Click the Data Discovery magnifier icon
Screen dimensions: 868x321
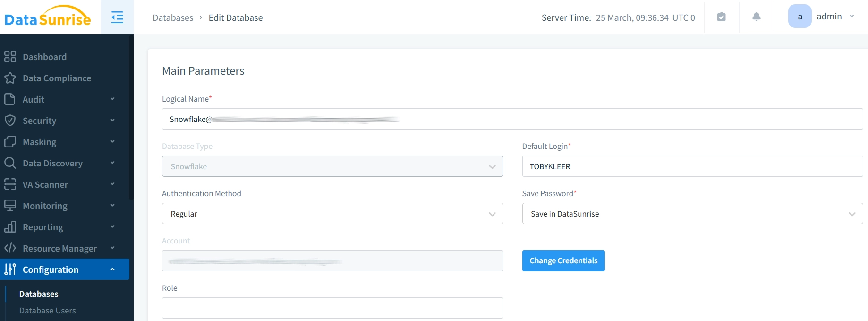pyautogui.click(x=10, y=163)
